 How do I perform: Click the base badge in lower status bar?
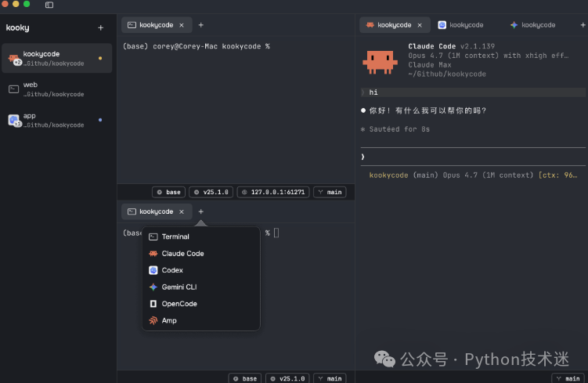click(x=245, y=378)
